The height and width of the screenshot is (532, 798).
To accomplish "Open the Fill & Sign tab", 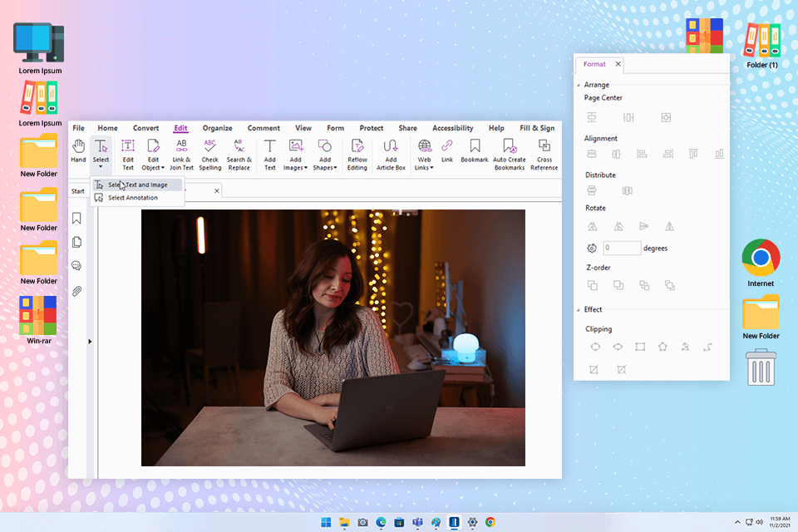I will (537, 128).
